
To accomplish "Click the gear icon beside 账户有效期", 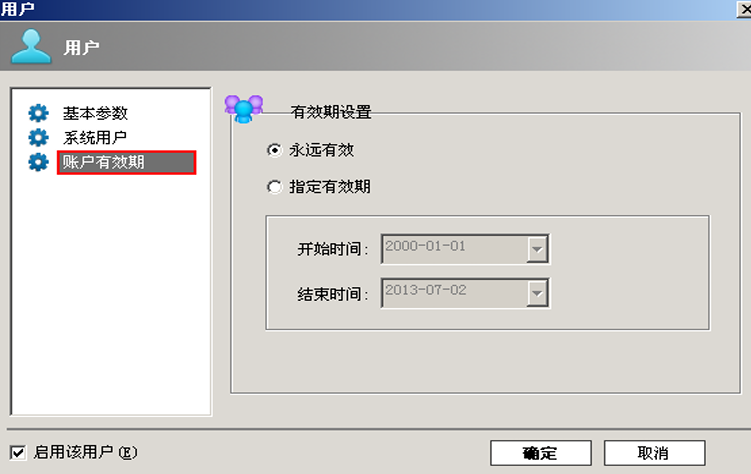I will (x=38, y=162).
